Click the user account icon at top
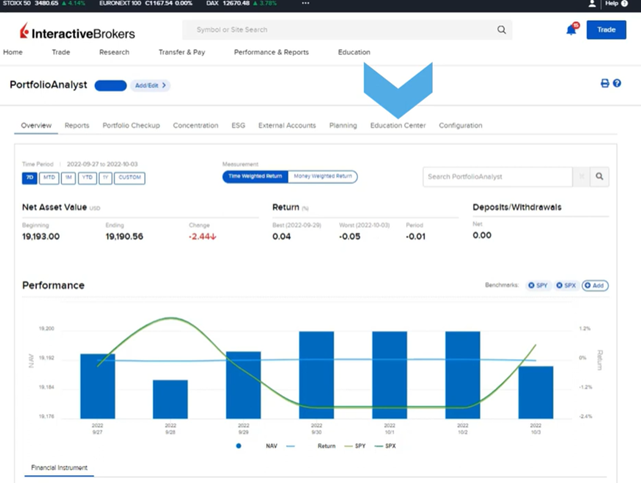Screen dimensions: 641x483 click(592, 4)
